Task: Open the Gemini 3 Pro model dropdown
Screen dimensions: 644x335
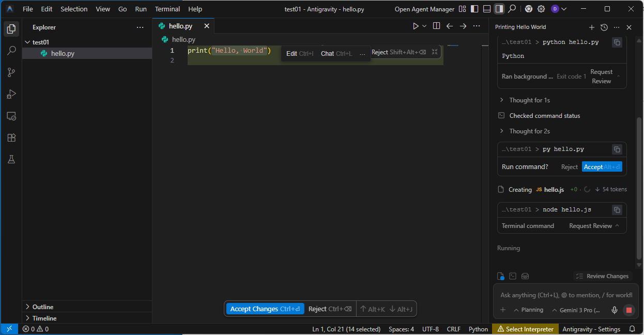Action: (x=576, y=310)
